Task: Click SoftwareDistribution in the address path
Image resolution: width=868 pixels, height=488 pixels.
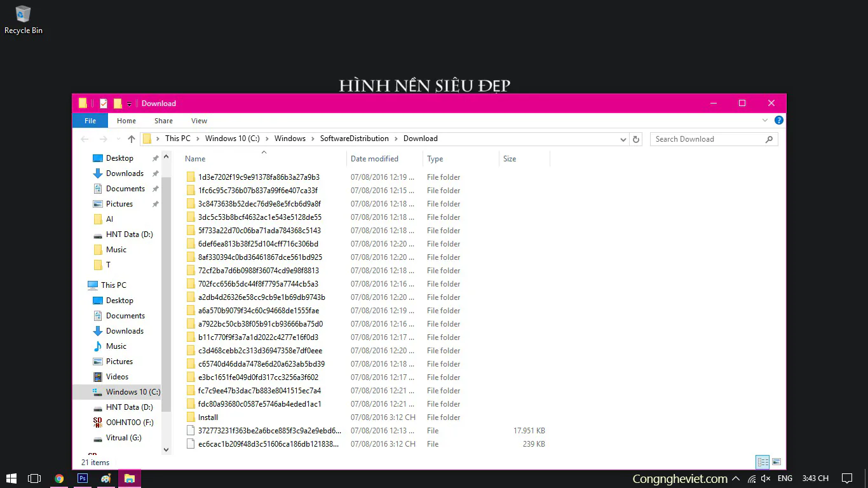Action: (354, 139)
